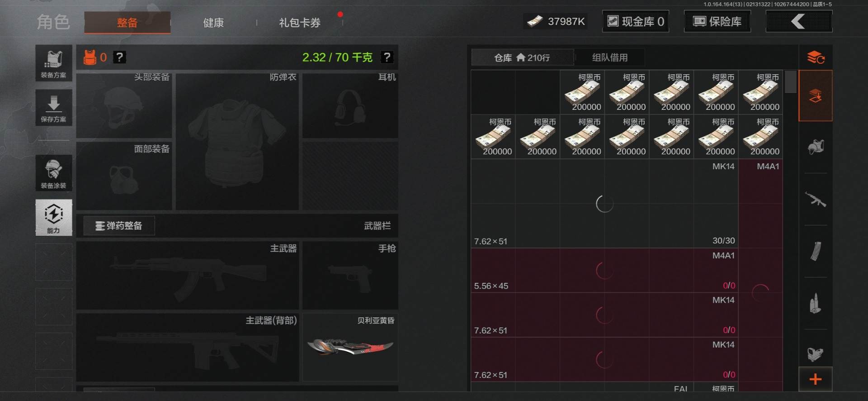This screenshot has height=401, width=868.
Task: Click the 弹药整备 ammo prep button
Action: coord(119,225)
